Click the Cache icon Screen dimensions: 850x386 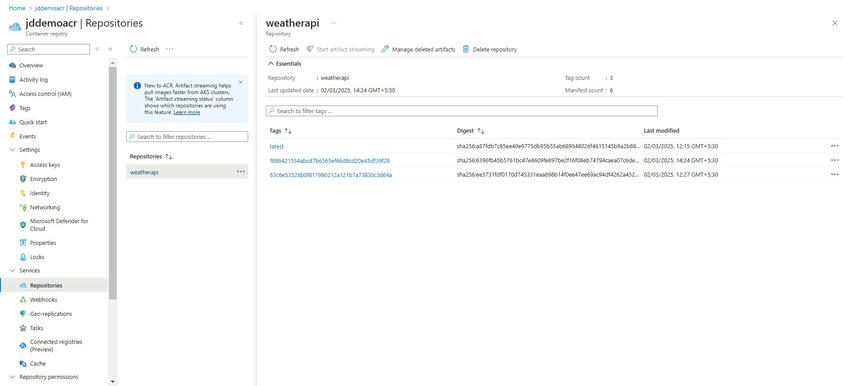point(23,364)
